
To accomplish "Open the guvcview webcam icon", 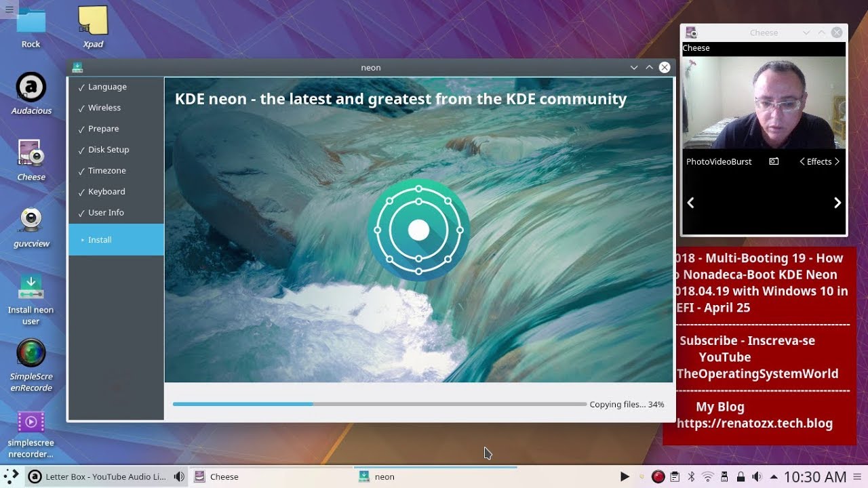I will [x=31, y=226].
